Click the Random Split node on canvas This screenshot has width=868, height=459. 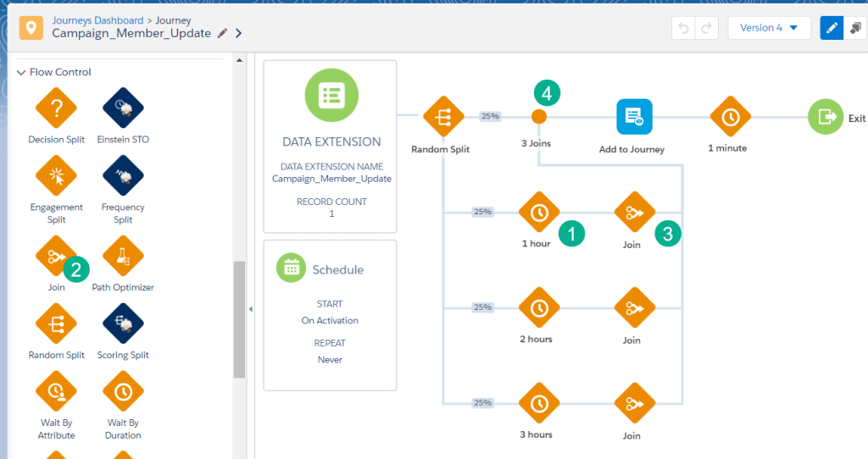coord(441,118)
